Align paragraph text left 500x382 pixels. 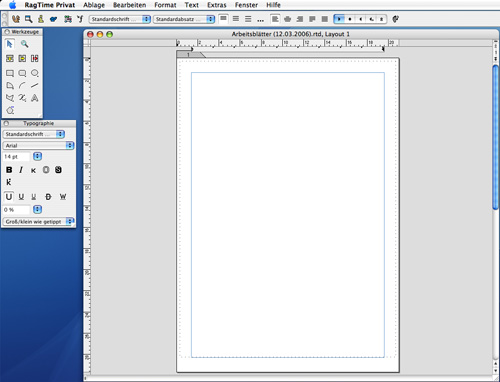pyautogui.click(x=275, y=19)
